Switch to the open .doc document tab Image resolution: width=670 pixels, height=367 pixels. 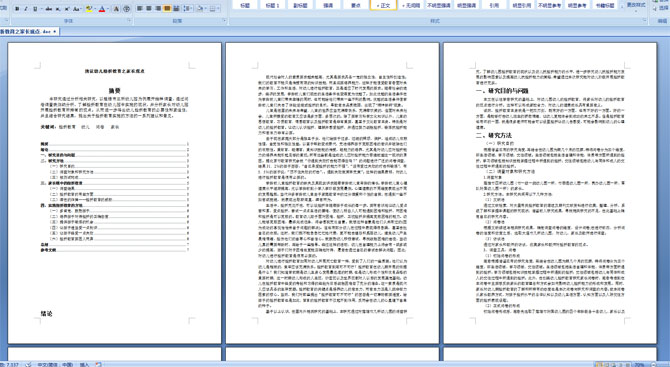coord(27,32)
